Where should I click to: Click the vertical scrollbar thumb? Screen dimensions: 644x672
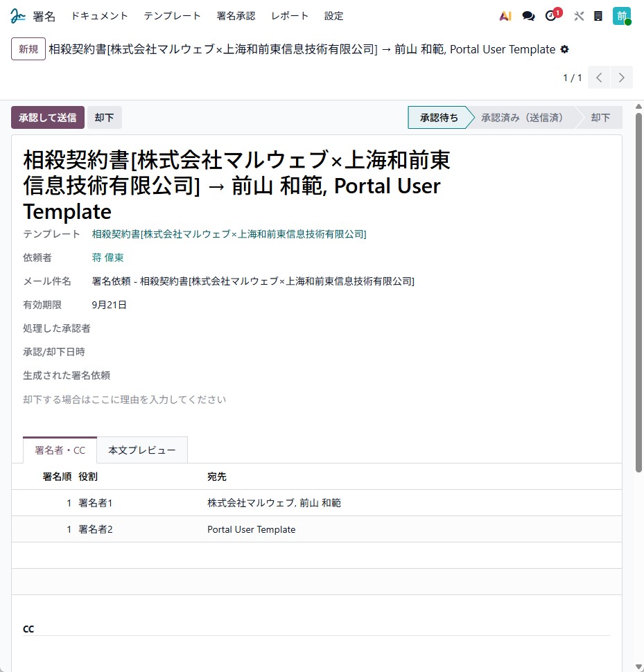pos(638,292)
